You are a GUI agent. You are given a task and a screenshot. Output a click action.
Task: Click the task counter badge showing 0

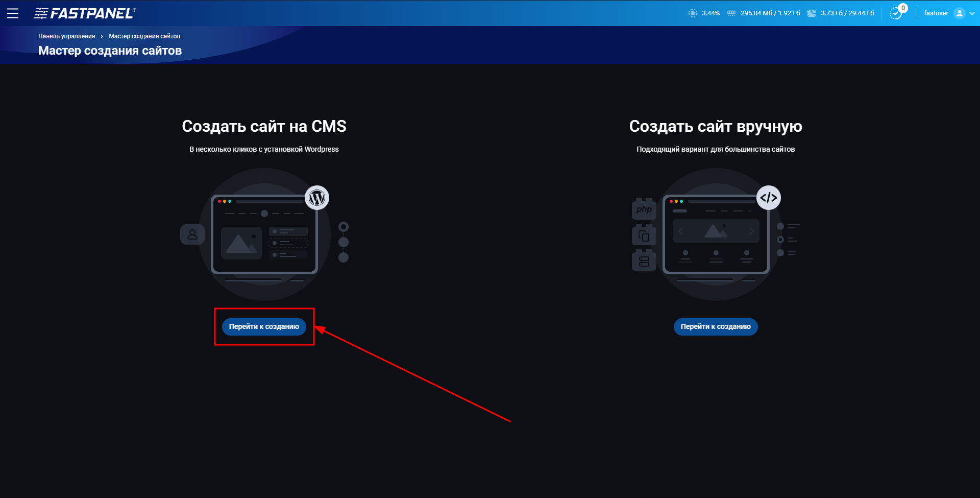(x=902, y=8)
